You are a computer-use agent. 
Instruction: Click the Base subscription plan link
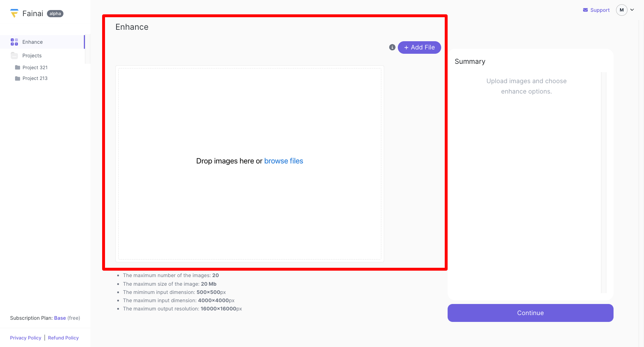coord(60,318)
